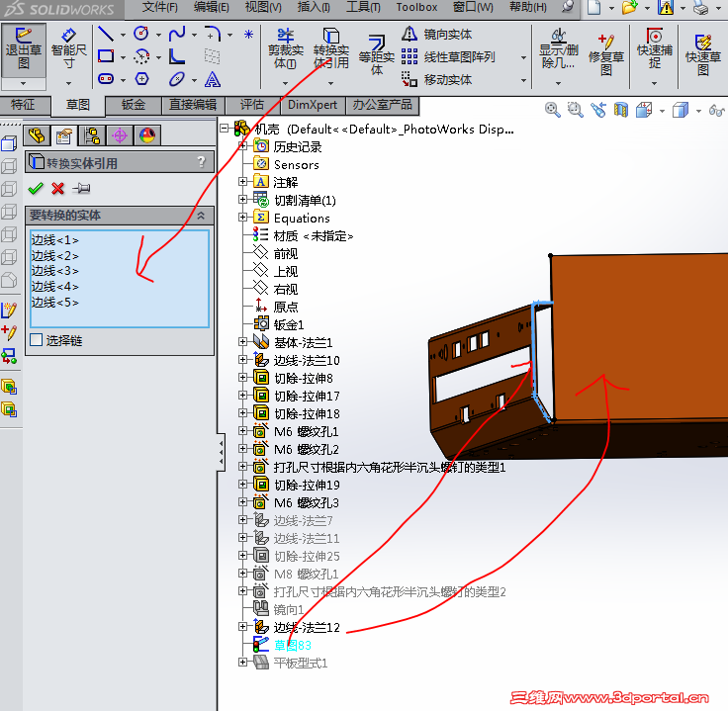Click Linear Sketch Pattern (线性草图阵列)

[x=448, y=56]
